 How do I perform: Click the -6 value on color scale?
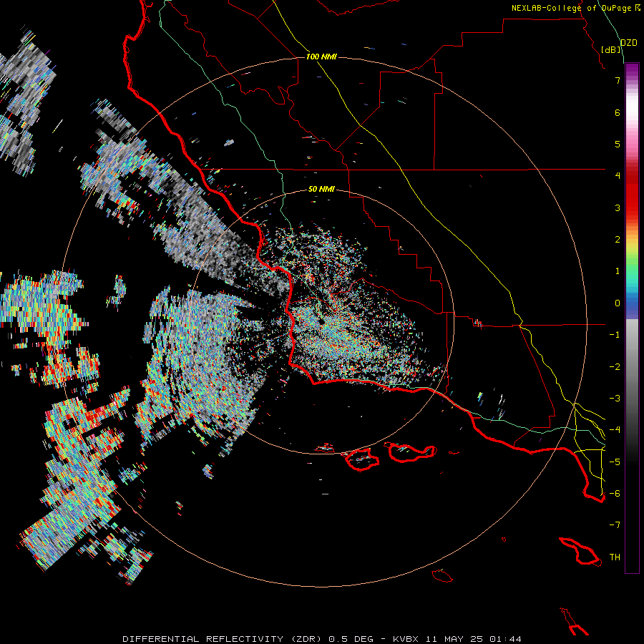coord(615,494)
